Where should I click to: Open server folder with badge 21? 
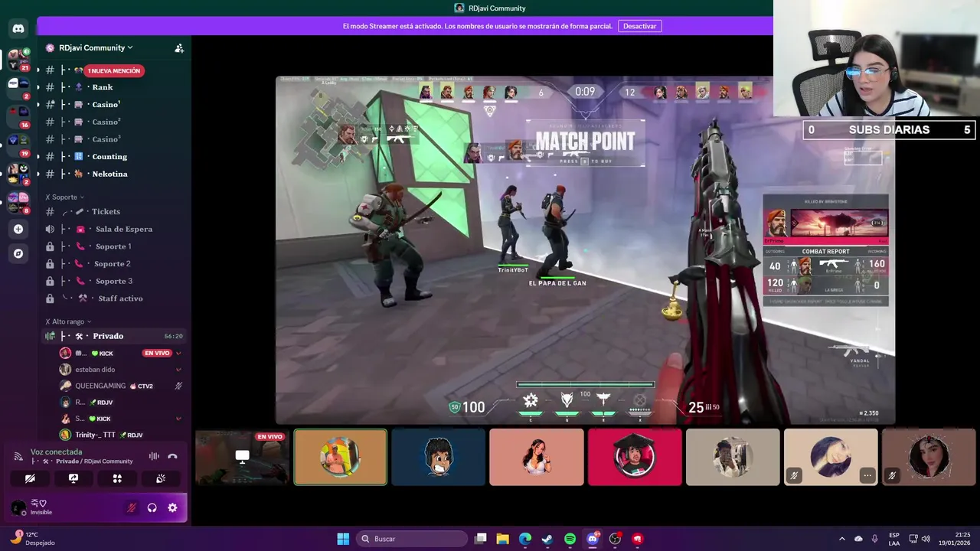[x=18, y=60]
